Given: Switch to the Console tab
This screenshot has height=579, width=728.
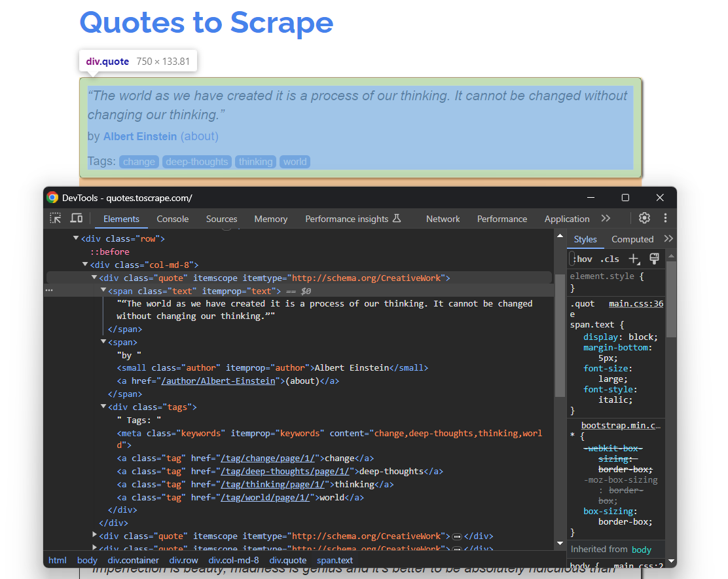Looking at the screenshot, I should [x=172, y=218].
